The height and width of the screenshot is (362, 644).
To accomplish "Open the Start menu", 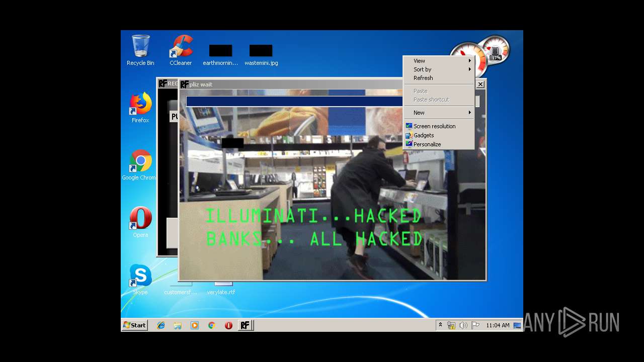I will [x=134, y=325].
